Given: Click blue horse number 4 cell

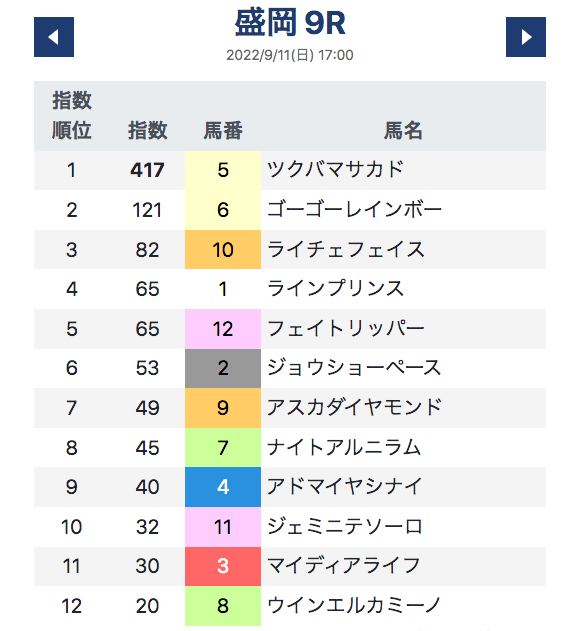Looking at the screenshot, I should click(x=223, y=487).
